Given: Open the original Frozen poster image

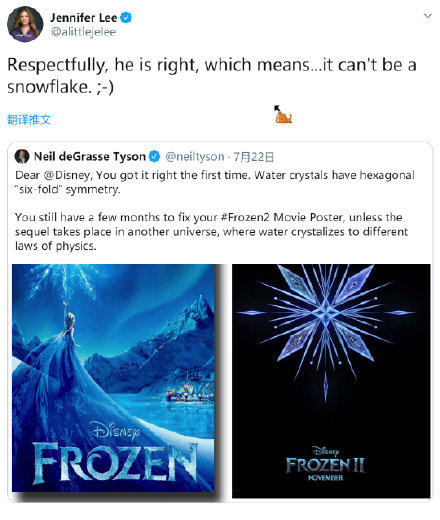Looking at the screenshot, I should [113, 378].
